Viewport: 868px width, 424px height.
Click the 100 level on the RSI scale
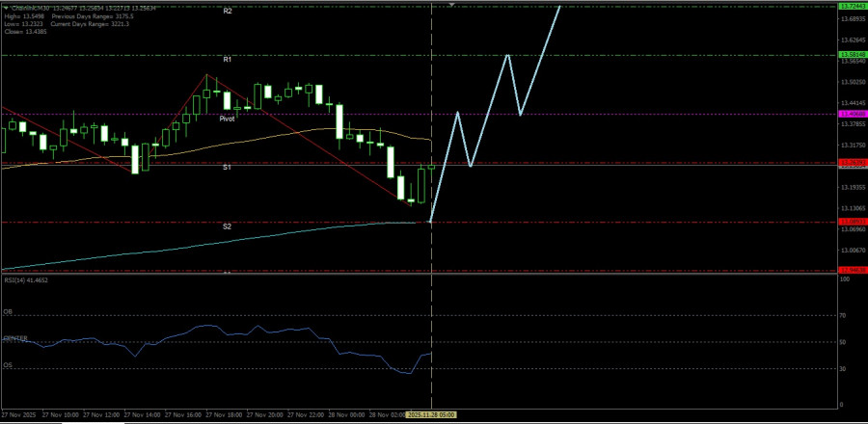pyautogui.click(x=845, y=280)
